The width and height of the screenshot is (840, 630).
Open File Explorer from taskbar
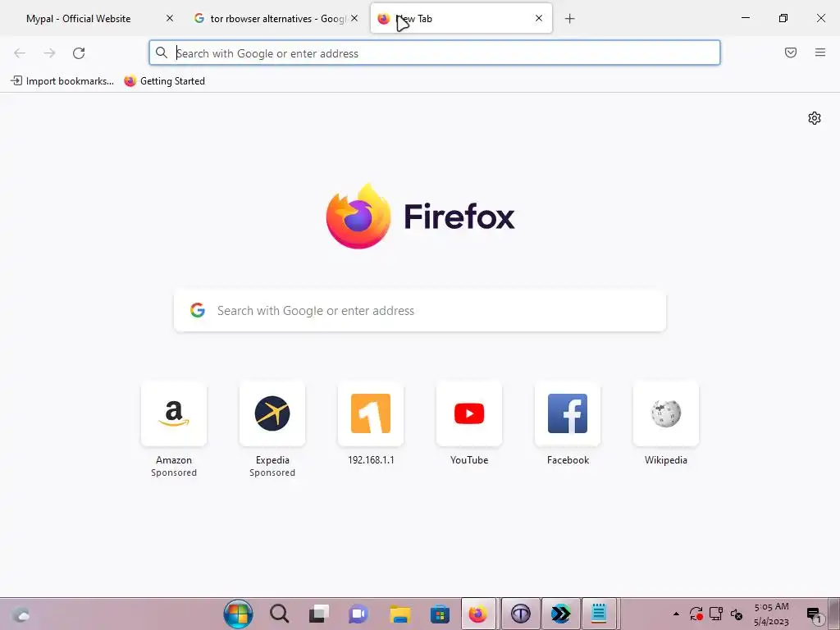click(x=399, y=614)
